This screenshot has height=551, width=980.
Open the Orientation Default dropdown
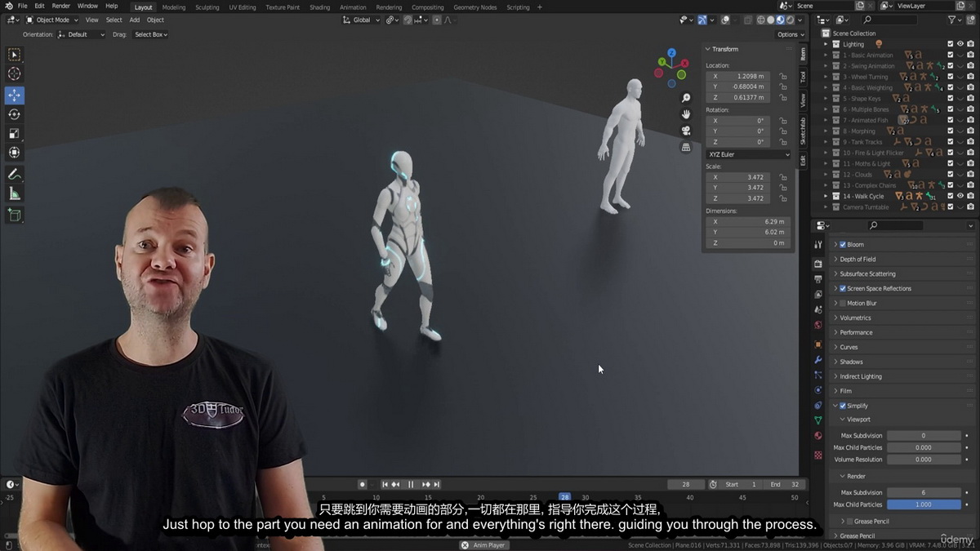(82, 34)
